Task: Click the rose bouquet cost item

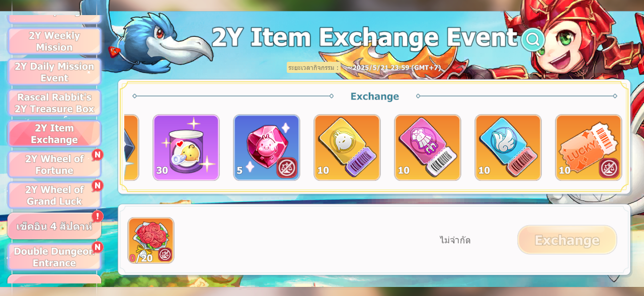Action: 151,240
